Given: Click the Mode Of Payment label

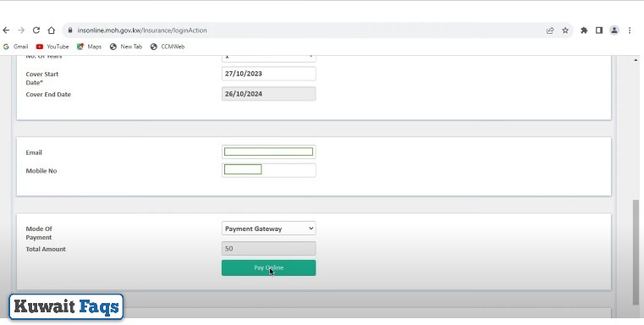Looking at the screenshot, I should click(39, 233).
